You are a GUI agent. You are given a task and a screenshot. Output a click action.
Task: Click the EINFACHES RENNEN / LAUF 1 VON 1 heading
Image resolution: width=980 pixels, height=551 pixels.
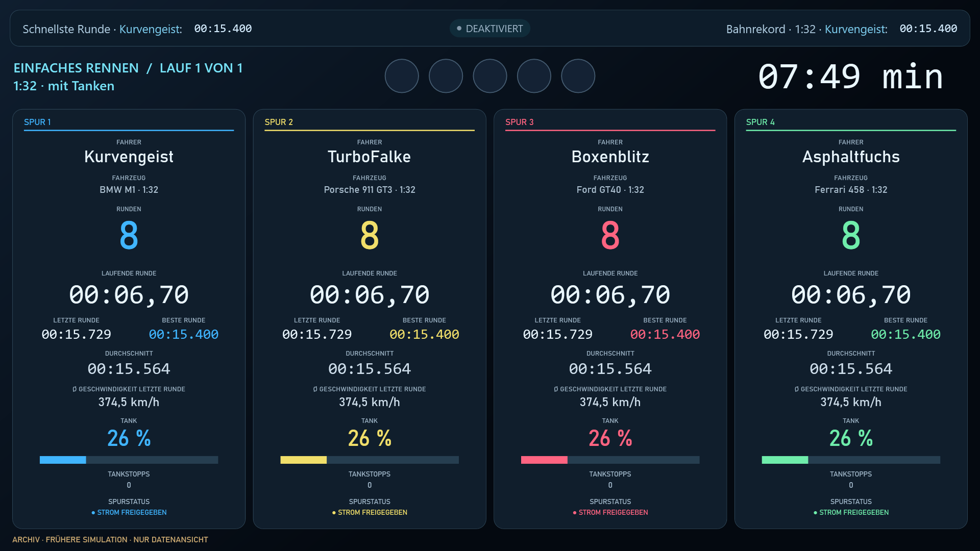pos(128,68)
